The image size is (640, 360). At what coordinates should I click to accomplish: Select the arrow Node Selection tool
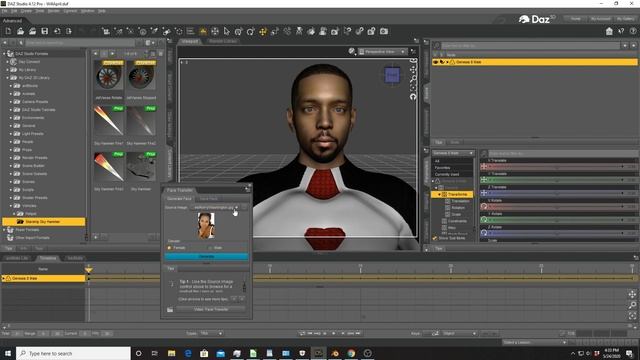[x=227, y=31]
